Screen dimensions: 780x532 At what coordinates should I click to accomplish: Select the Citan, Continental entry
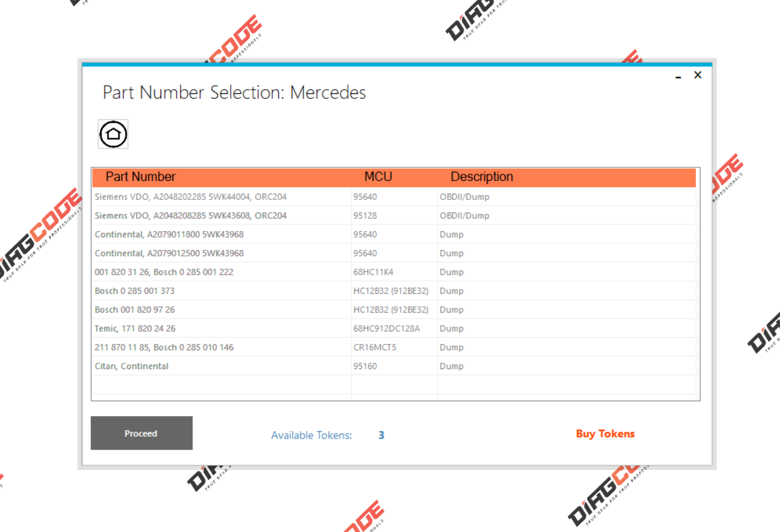pos(395,366)
